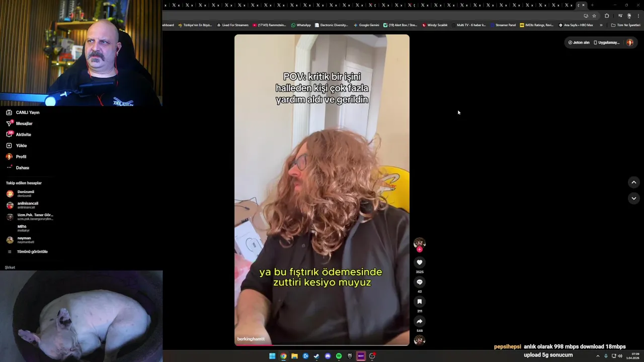Open the profile avatar at top right
The height and width of the screenshot is (362, 644).
(629, 43)
